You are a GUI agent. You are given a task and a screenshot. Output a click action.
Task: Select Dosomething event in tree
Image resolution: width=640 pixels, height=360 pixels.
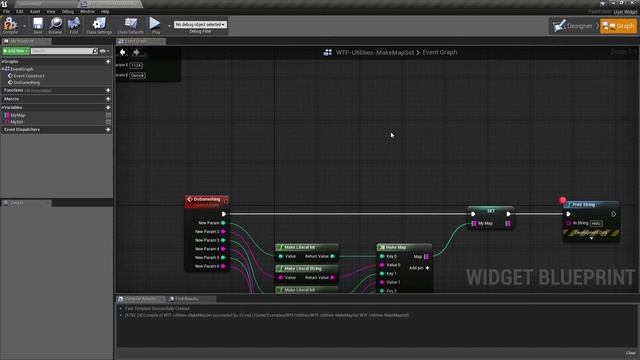[x=27, y=82]
